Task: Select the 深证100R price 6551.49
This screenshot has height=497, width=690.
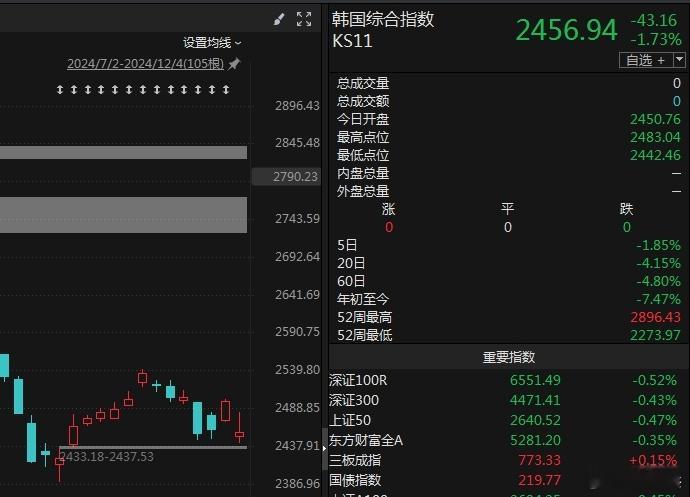Action: click(x=535, y=380)
